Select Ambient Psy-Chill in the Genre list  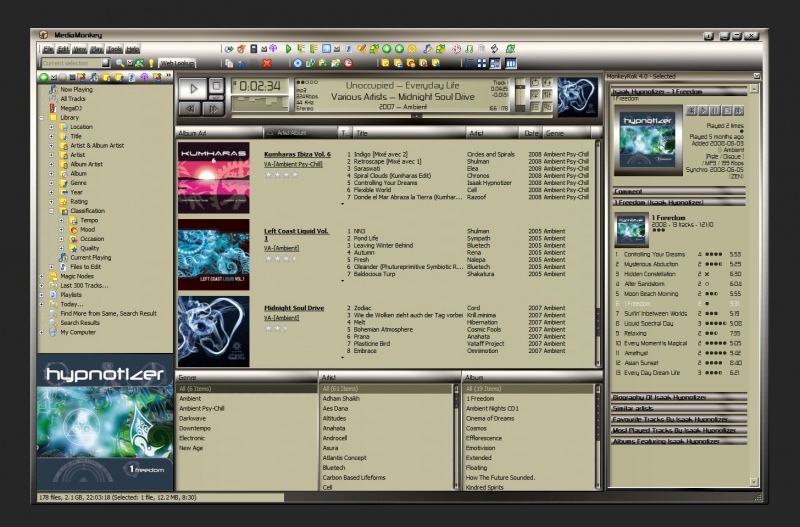pos(202,408)
